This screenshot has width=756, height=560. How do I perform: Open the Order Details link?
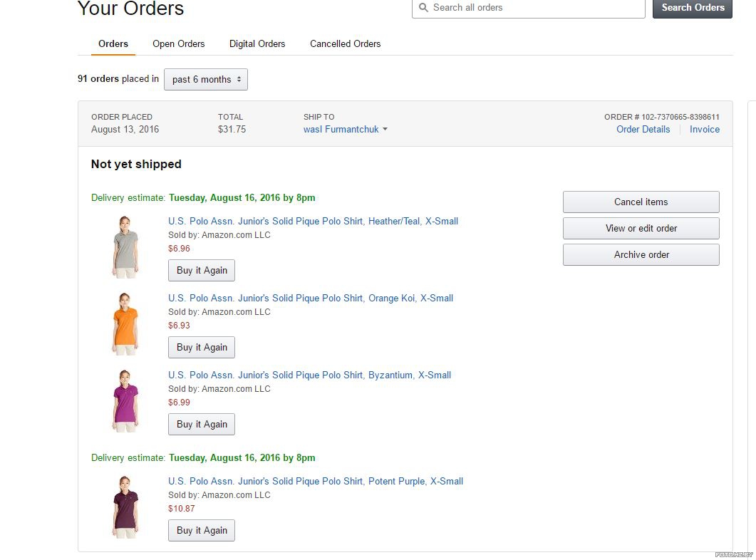coord(643,129)
